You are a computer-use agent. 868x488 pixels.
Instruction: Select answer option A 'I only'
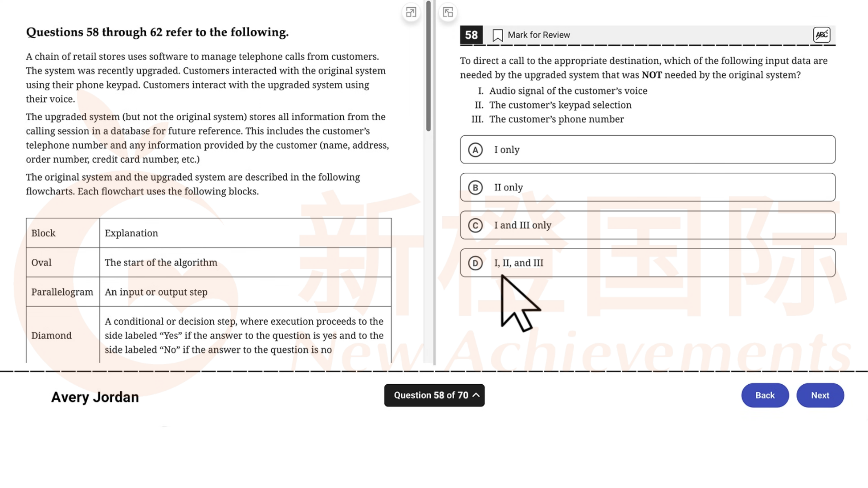tap(648, 149)
